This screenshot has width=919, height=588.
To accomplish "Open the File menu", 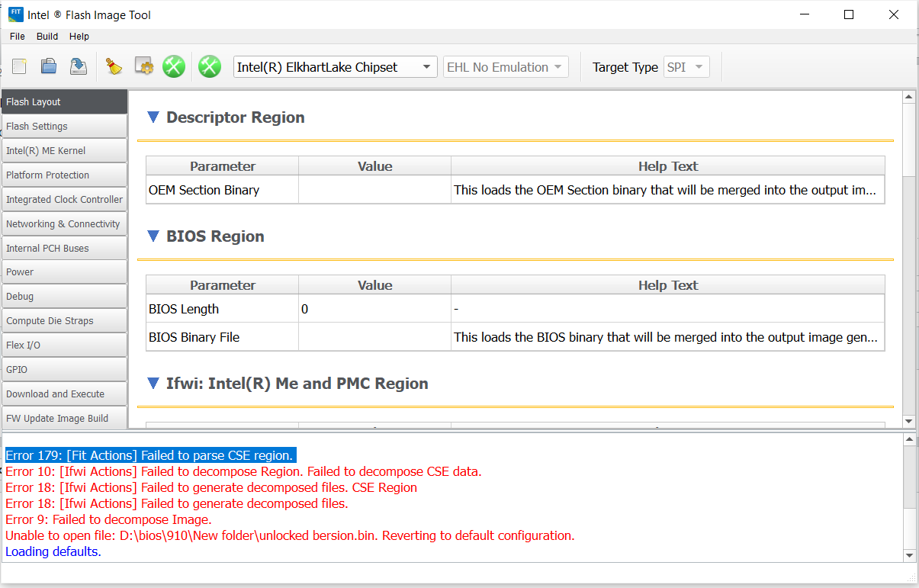I will pyautogui.click(x=18, y=37).
